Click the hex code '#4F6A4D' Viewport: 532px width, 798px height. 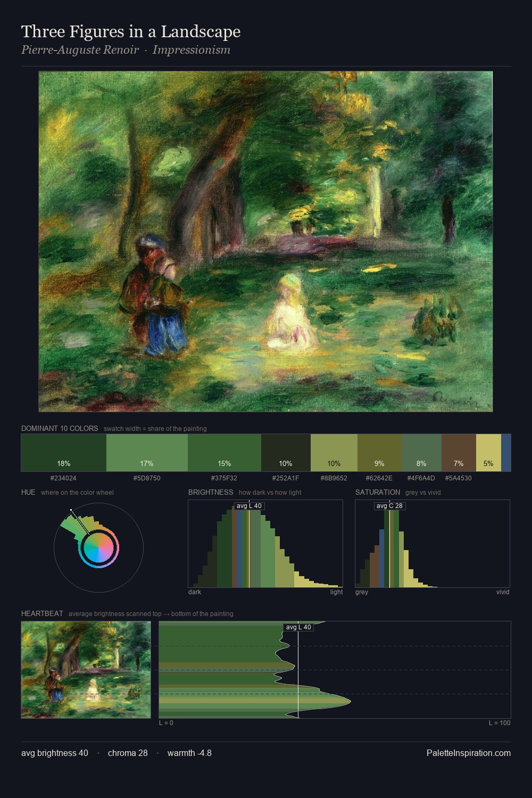[x=421, y=478]
